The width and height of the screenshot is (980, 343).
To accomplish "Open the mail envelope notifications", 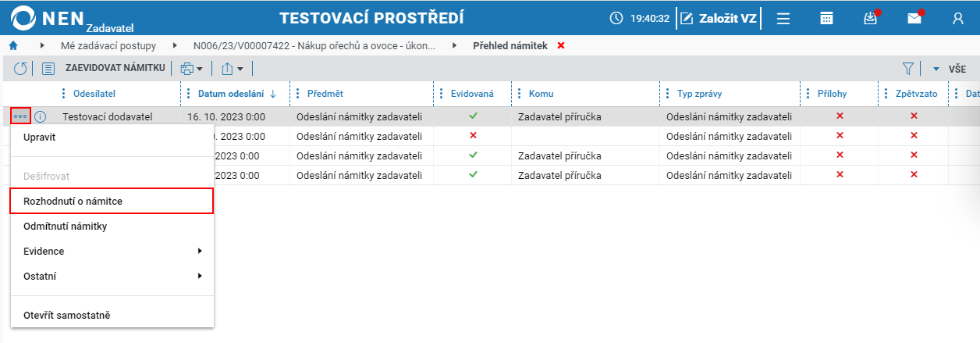I will (x=914, y=18).
